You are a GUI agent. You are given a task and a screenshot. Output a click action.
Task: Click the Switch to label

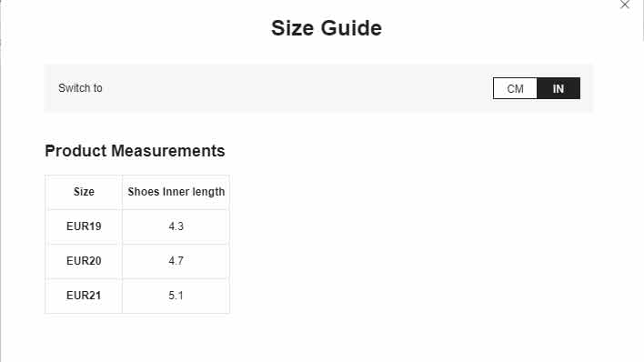pos(80,88)
